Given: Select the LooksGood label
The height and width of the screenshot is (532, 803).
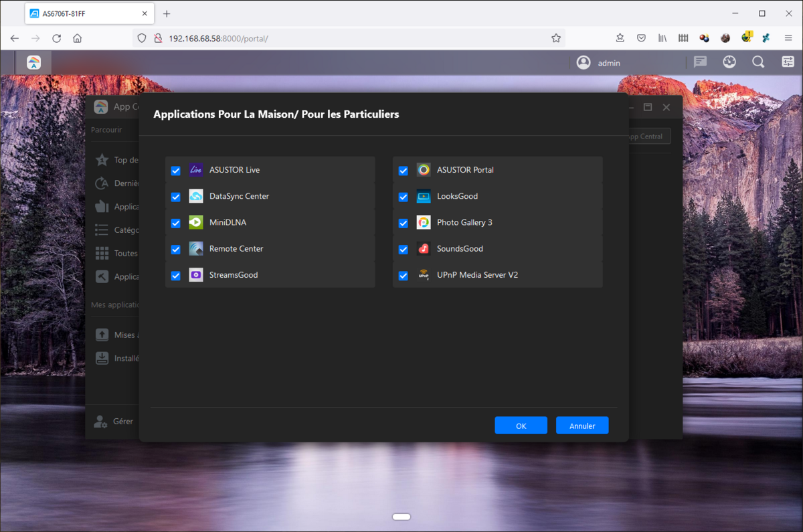Looking at the screenshot, I should [457, 196].
